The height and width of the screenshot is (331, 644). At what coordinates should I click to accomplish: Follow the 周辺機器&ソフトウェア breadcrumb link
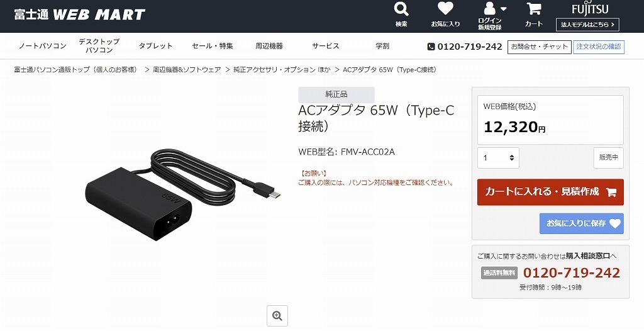click(187, 69)
